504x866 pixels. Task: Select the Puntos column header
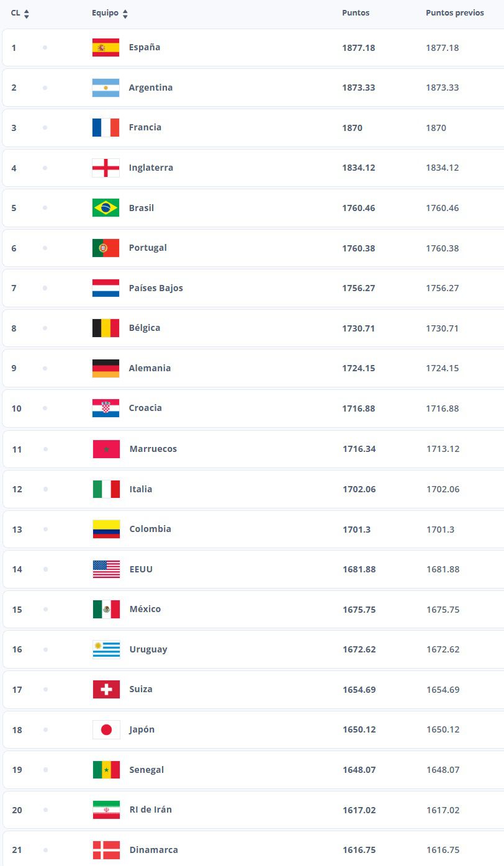pyautogui.click(x=356, y=12)
